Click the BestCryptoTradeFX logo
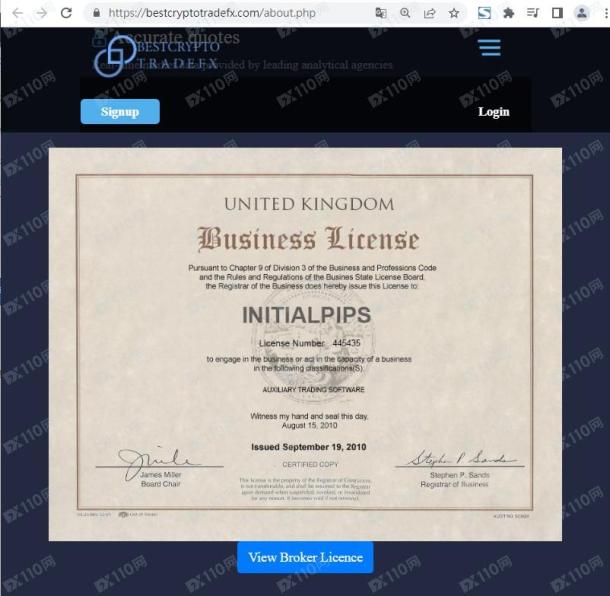The height and width of the screenshot is (596, 610). click(157, 54)
